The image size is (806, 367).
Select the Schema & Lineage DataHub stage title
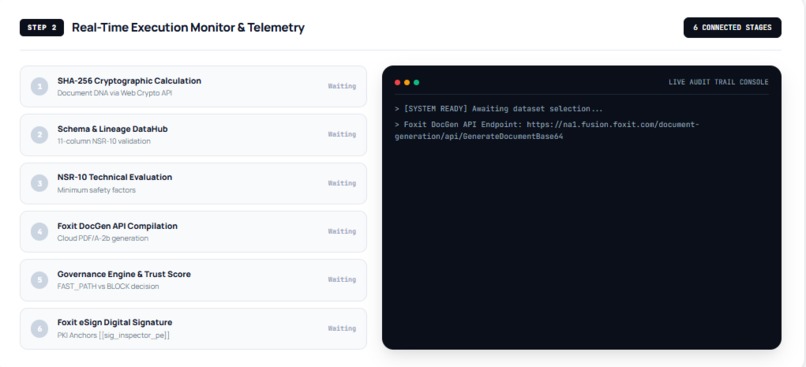pyautogui.click(x=113, y=129)
